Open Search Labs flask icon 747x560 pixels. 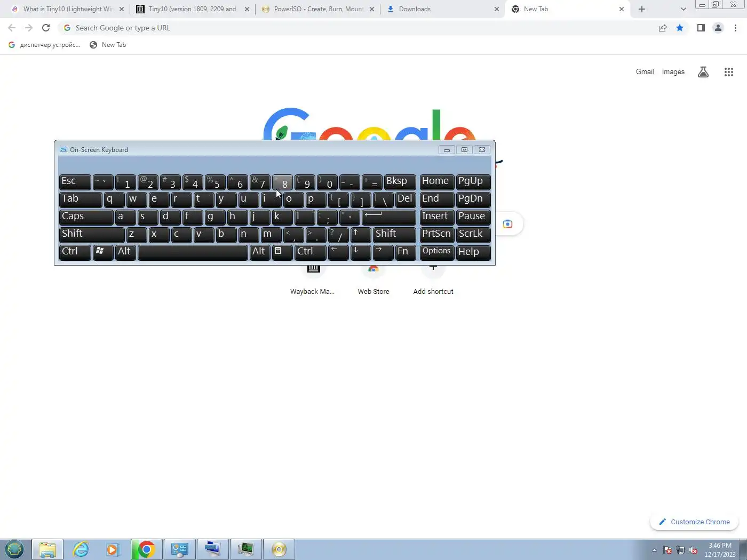point(703,72)
